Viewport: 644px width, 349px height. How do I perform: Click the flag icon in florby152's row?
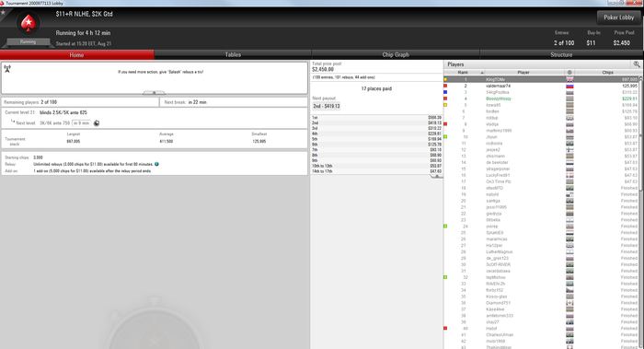[569, 290]
